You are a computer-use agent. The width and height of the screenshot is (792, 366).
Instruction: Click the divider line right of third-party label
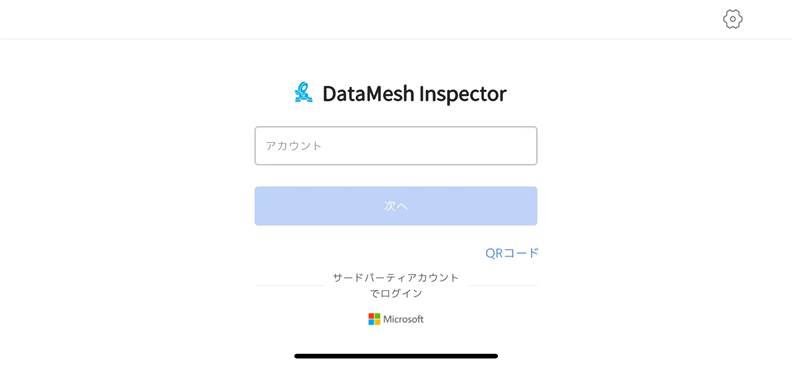click(502, 285)
